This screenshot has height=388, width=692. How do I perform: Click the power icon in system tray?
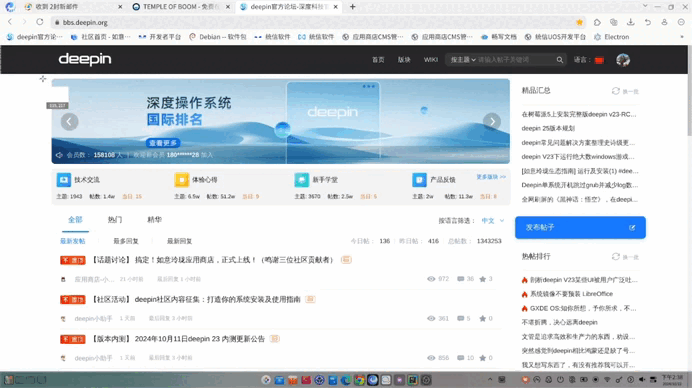pyautogui.click(x=560, y=380)
